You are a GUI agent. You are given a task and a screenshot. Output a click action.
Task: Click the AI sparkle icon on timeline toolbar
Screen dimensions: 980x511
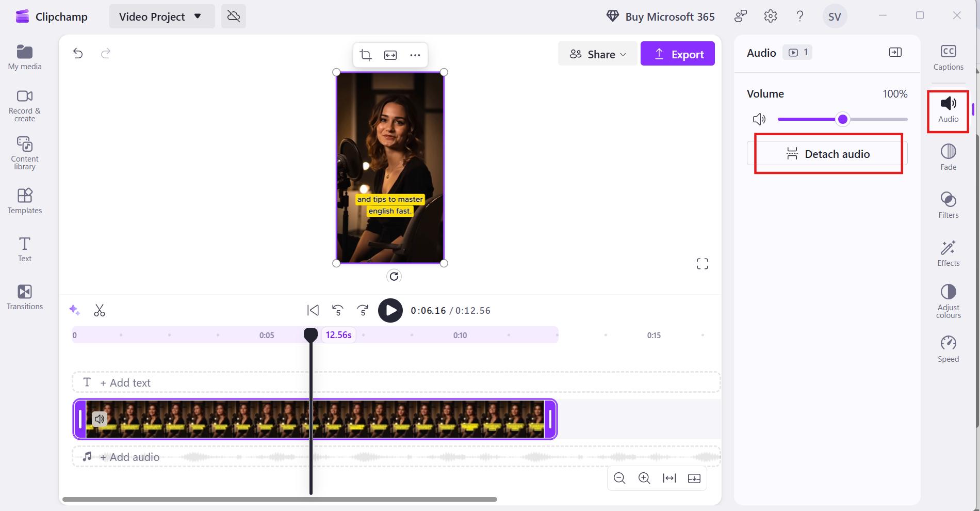click(74, 310)
